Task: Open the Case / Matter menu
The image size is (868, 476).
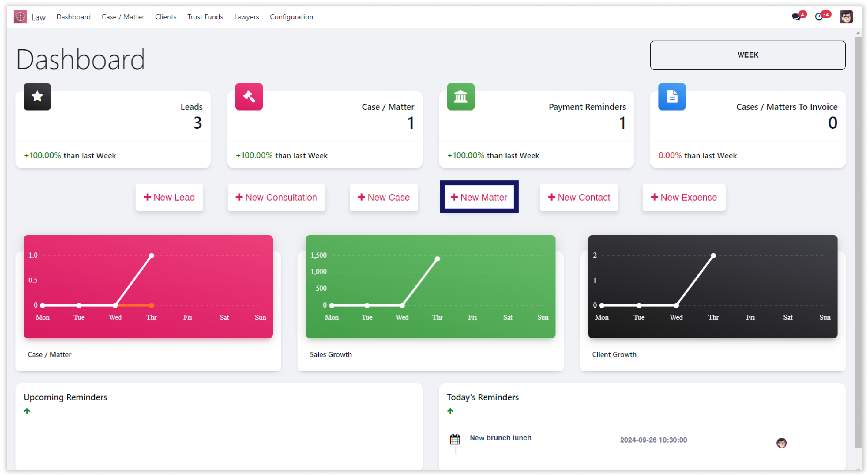Action: 123,17
